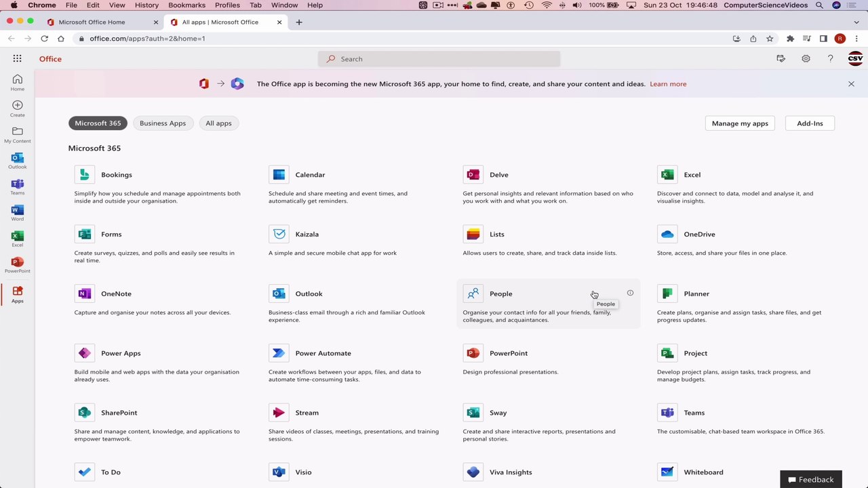Click the Add-Ins button
Image resolution: width=868 pixels, height=488 pixels.
tap(810, 123)
